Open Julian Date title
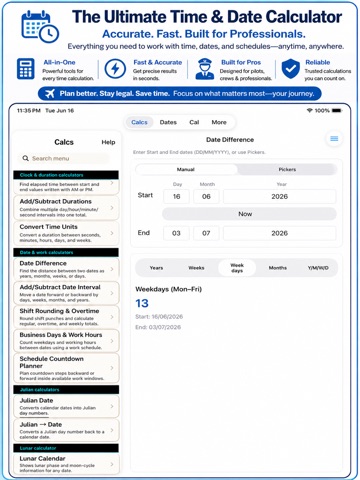 tap(36, 400)
